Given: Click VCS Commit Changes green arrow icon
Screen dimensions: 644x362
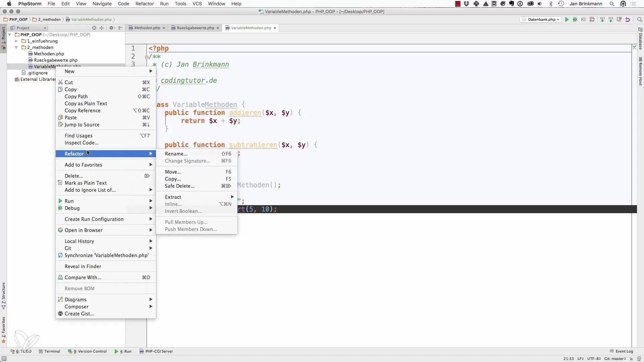Looking at the screenshot, I should 611,19.
